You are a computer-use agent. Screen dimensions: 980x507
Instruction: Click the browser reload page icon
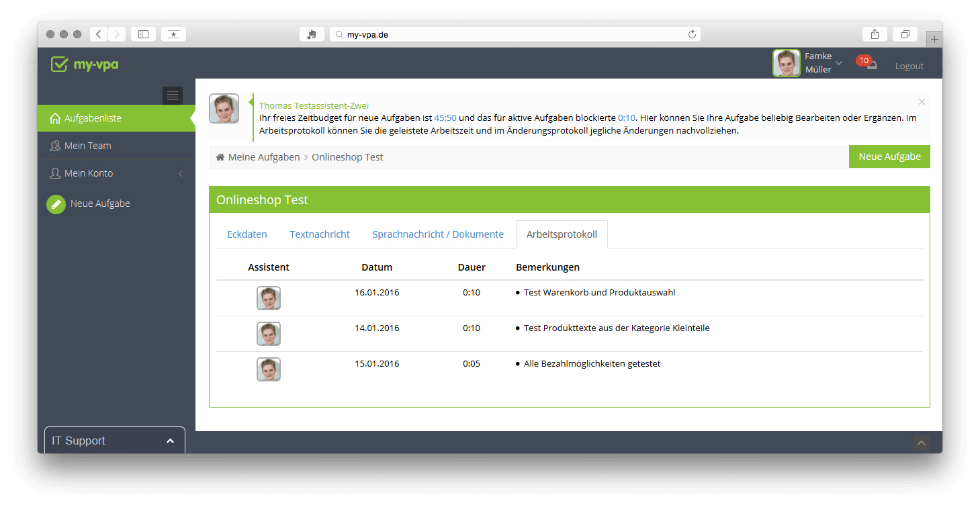coord(692,34)
